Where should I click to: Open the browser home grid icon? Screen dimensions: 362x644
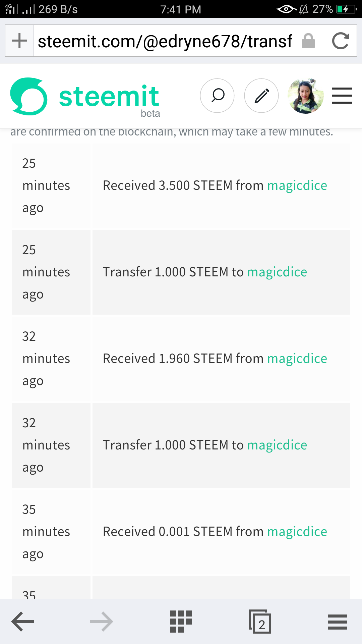181,622
